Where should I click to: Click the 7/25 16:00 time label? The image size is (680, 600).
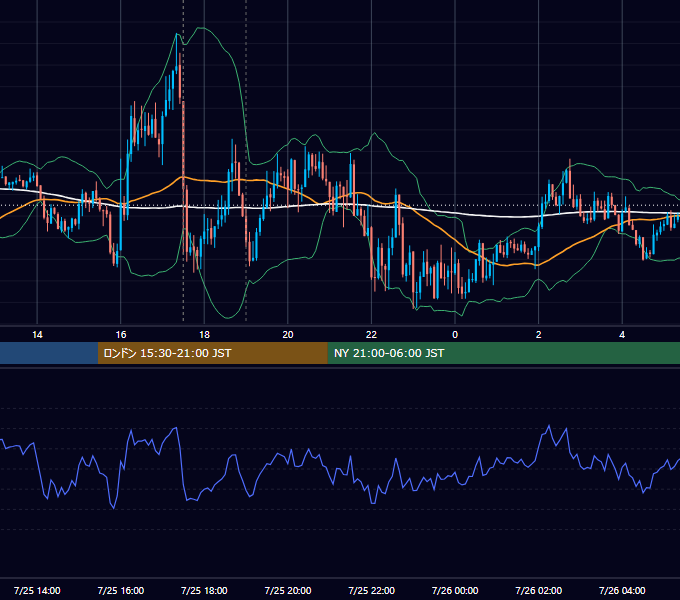click(121, 590)
